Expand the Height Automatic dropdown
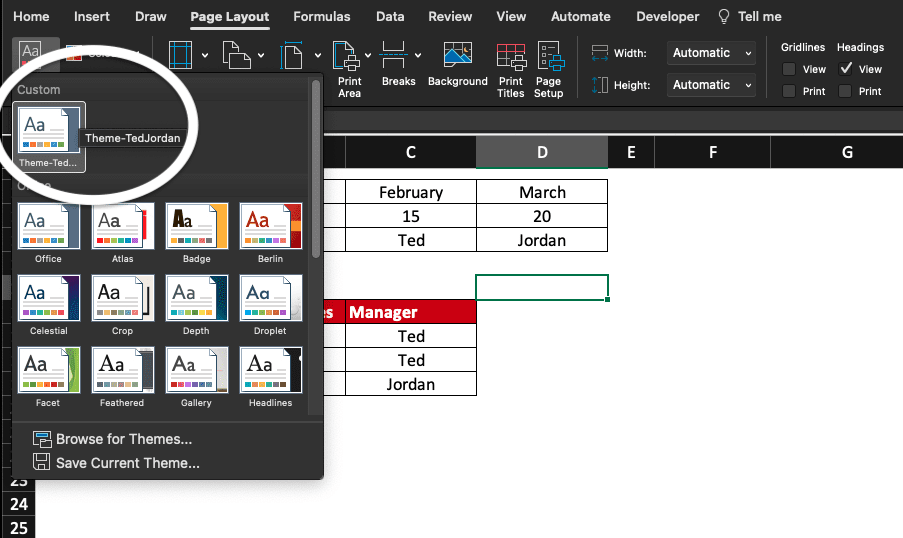 point(714,85)
